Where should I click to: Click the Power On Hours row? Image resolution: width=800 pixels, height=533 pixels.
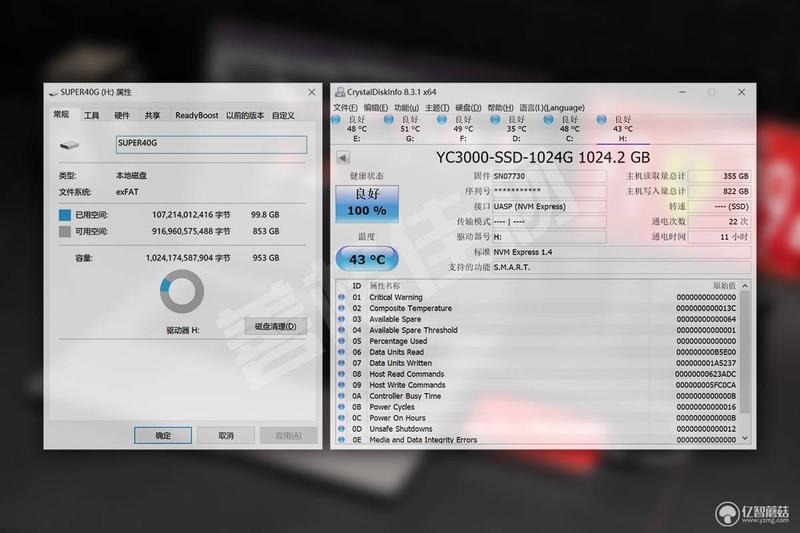click(538, 418)
